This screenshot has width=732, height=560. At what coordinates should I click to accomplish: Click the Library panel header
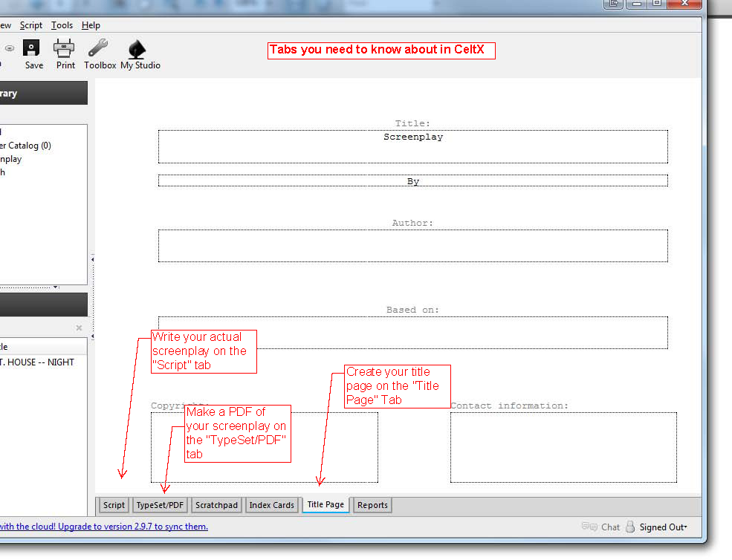(43, 93)
